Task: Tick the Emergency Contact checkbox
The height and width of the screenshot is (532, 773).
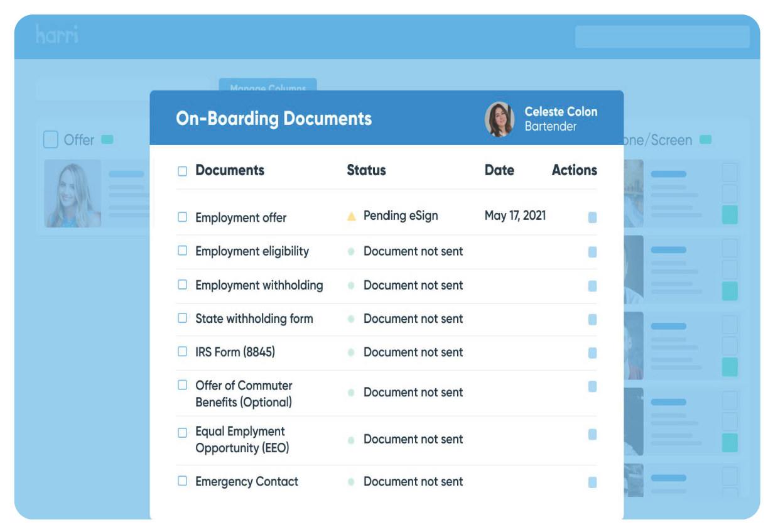Action: click(x=183, y=481)
